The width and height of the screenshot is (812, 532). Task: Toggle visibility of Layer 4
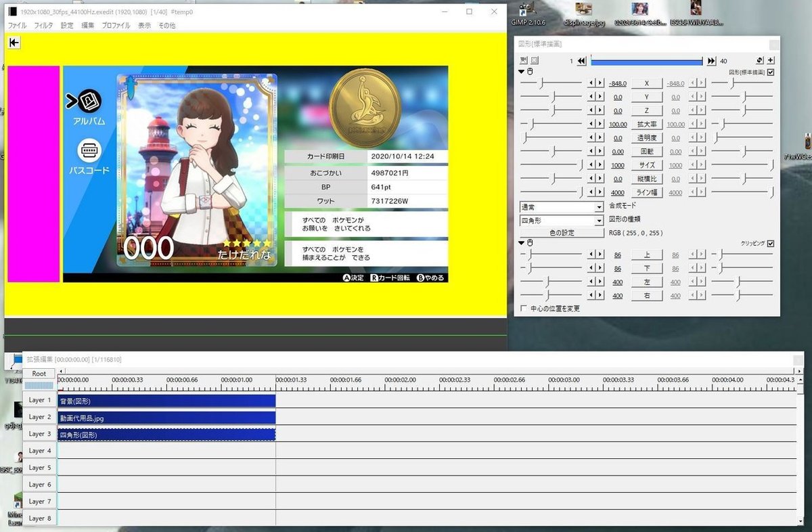(40, 451)
